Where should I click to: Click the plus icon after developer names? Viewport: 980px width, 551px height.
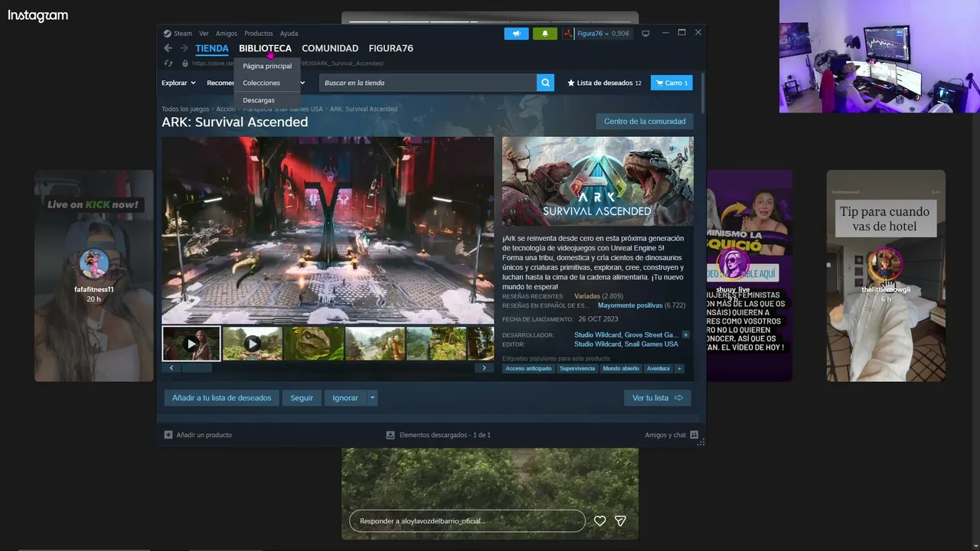point(686,334)
